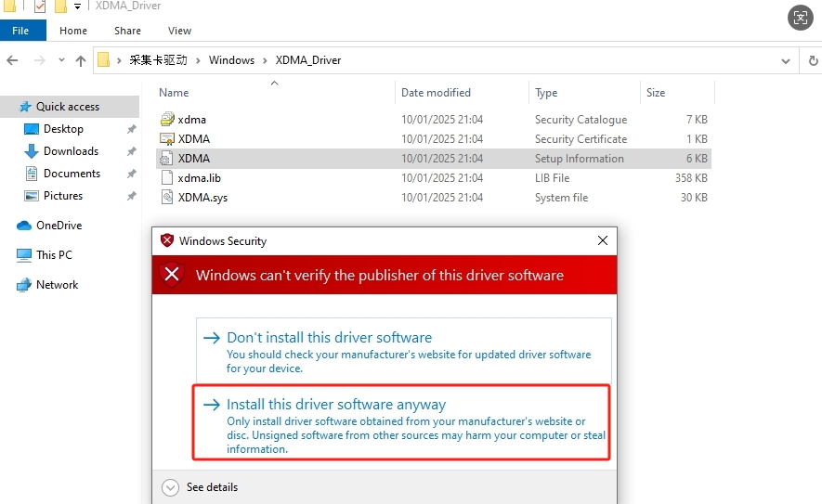Image resolution: width=822 pixels, height=504 pixels.
Task: Click the OneDrive cloud icon
Action: pos(24,226)
